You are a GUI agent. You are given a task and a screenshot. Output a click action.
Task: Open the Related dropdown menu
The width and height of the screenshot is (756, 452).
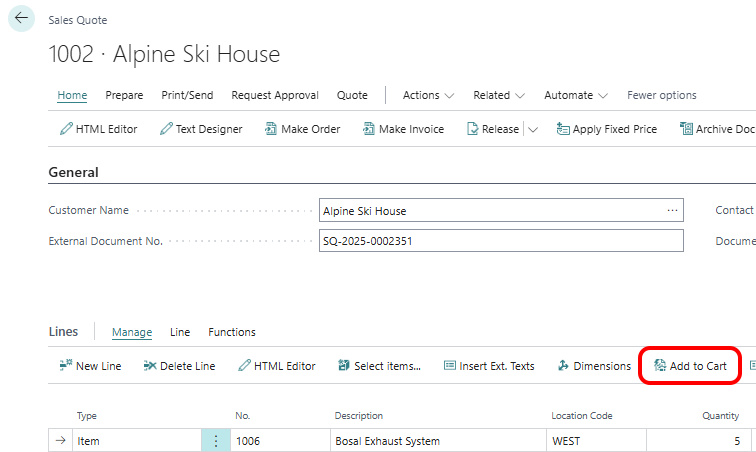click(499, 96)
